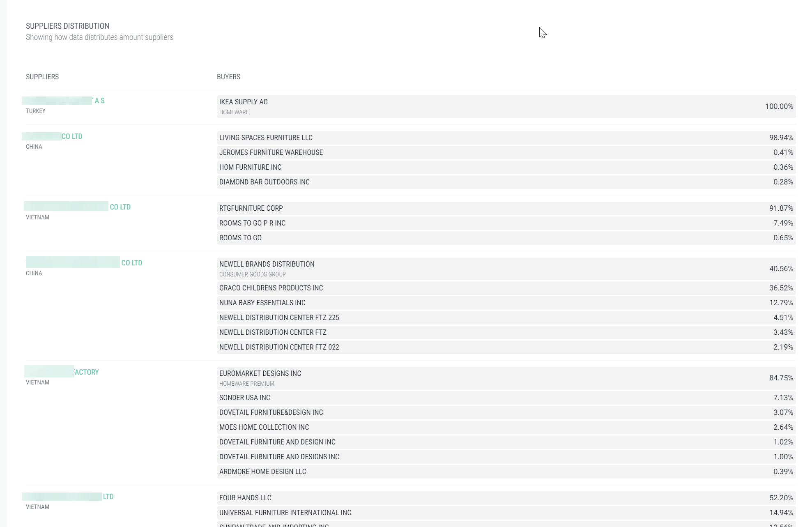
Task: Select LIVING SPACES FURNITURE LLC row
Action: (506, 137)
